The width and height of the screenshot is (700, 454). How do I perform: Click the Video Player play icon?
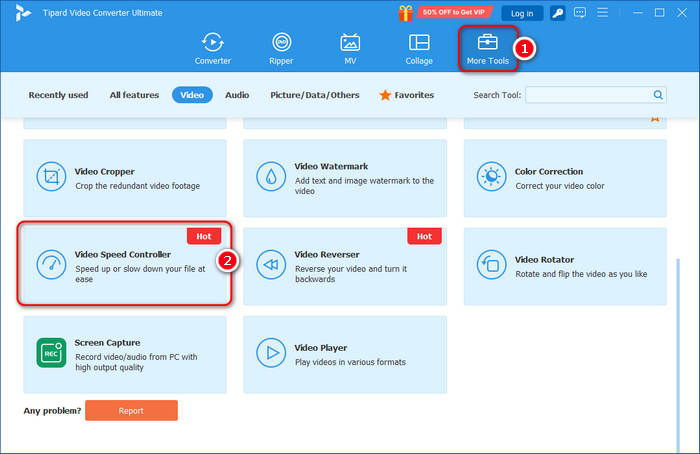(271, 353)
